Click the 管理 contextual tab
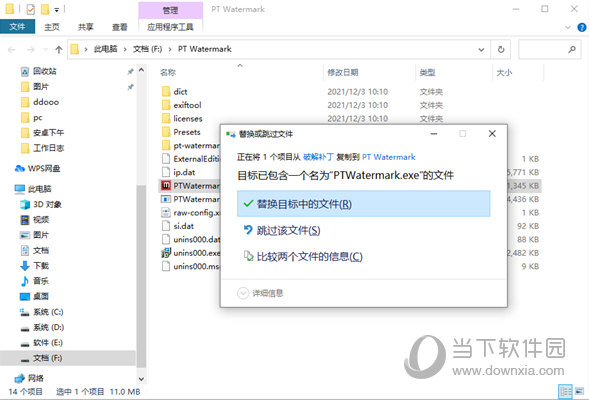 170,10
